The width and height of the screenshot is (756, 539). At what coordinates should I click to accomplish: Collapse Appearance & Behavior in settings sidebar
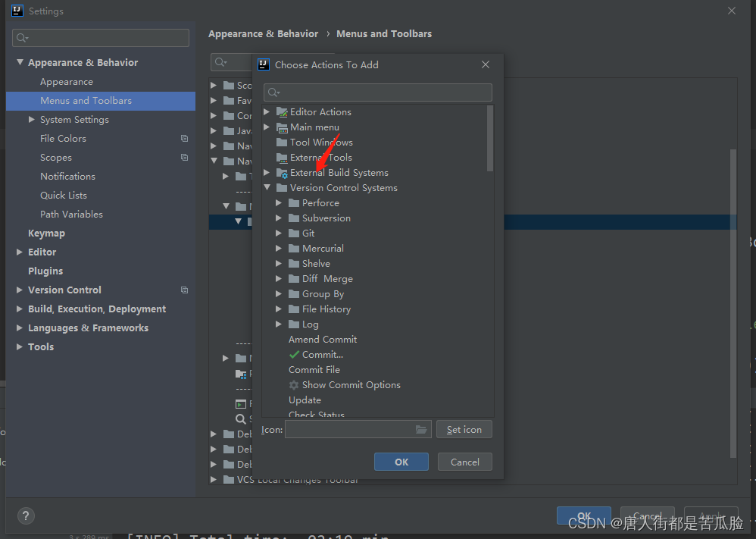(x=20, y=62)
